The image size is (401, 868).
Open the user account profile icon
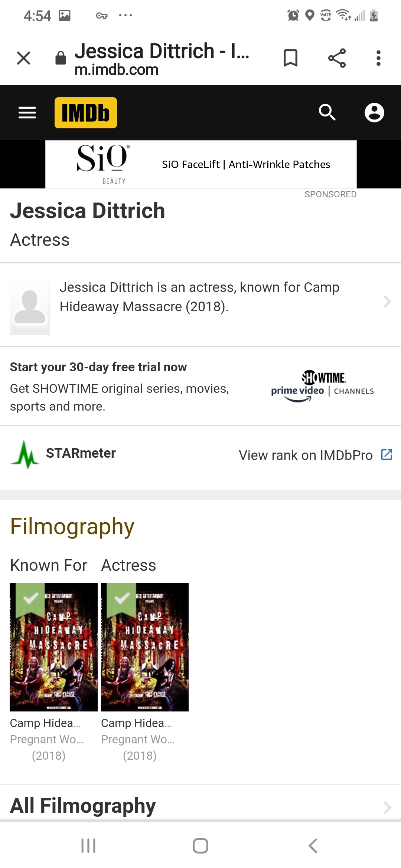click(374, 112)
